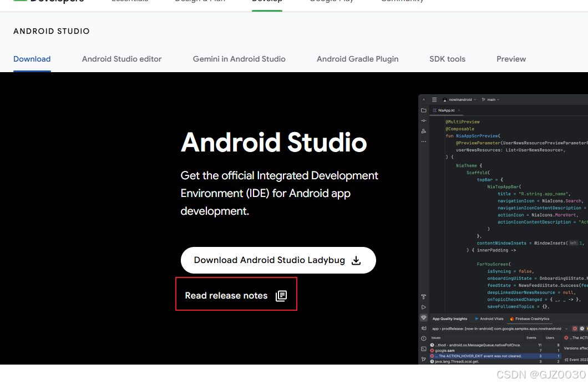Expand the nowinandroid project dropdown
The image size is (588, 384).
pyautogui.click(x=460, y=100)
